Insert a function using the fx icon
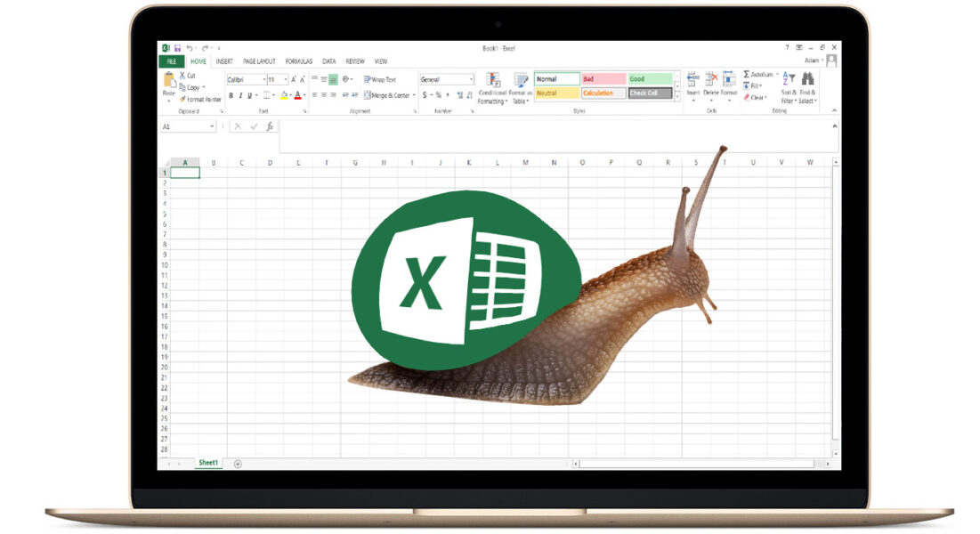The image size is (980, 534). click(x=270, y=126)
